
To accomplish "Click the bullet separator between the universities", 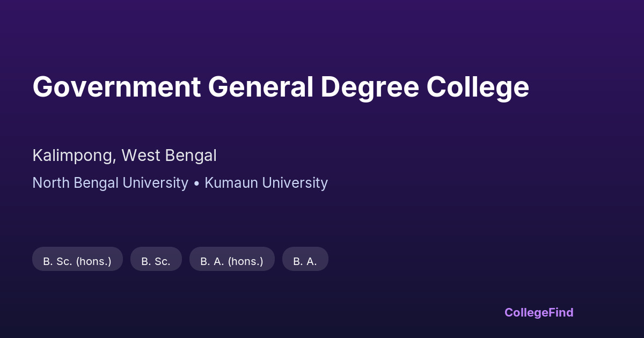I will point(196,183).
